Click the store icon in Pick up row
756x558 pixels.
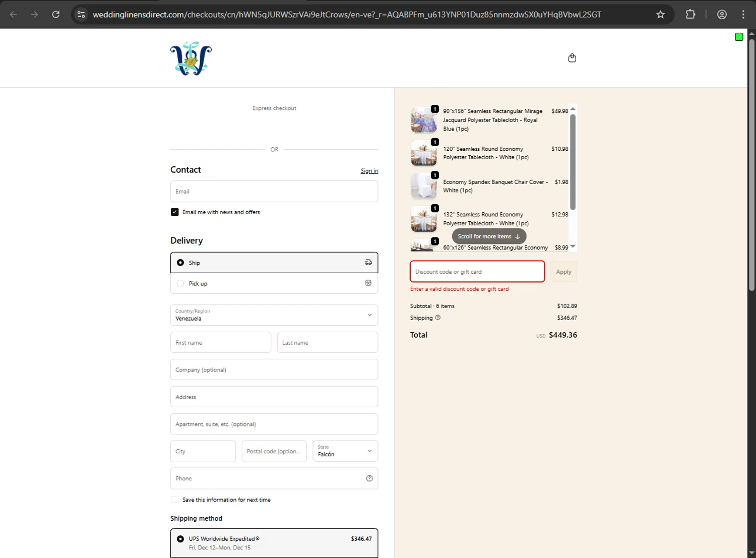pyautogui.click(x=368, y=283)
